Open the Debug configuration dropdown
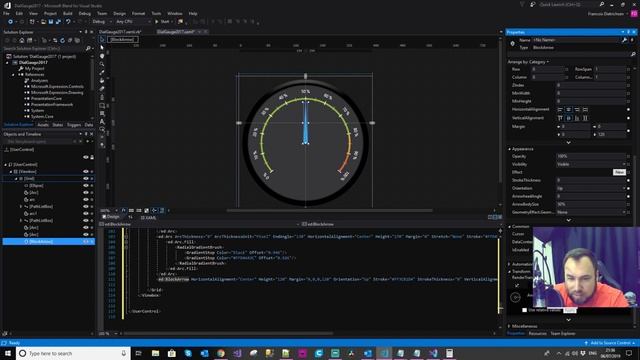The width and height of the screenshot is (640, 360). pyautogui.click(x=101, y=22)
